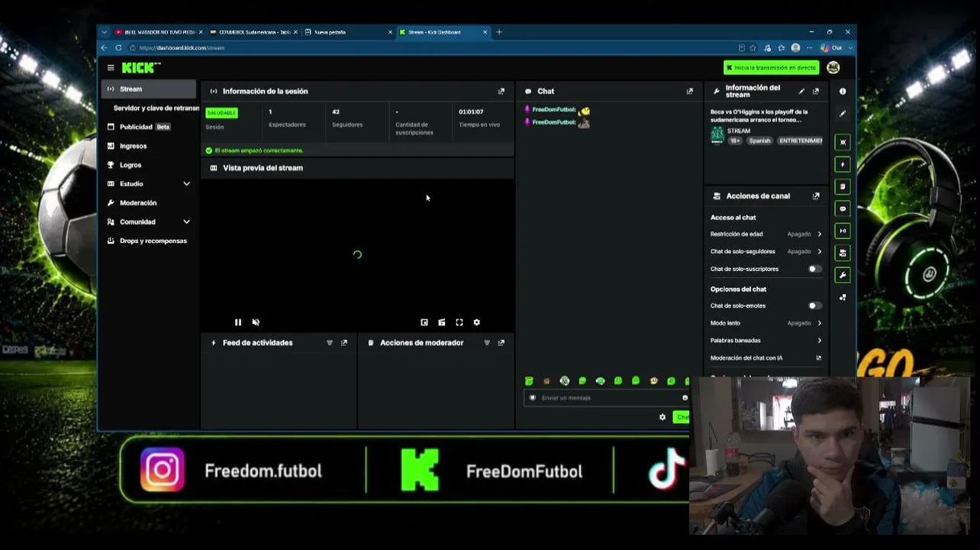980x550 pixels.
Task: Filter the Acciones de moderador panel
Action: coord(487,343)
